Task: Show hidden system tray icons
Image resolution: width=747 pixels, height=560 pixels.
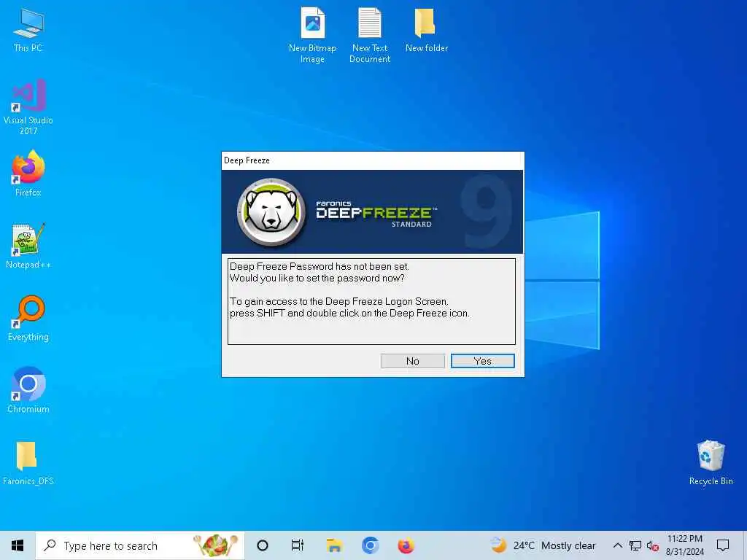Action: [x=617, y=545]
